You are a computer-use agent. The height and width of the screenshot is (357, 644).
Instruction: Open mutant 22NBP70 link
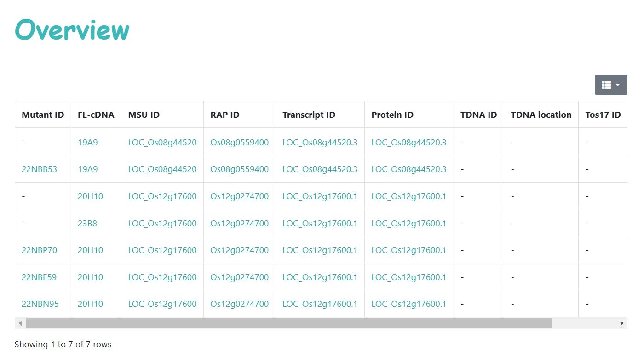(x=40, y=250)
